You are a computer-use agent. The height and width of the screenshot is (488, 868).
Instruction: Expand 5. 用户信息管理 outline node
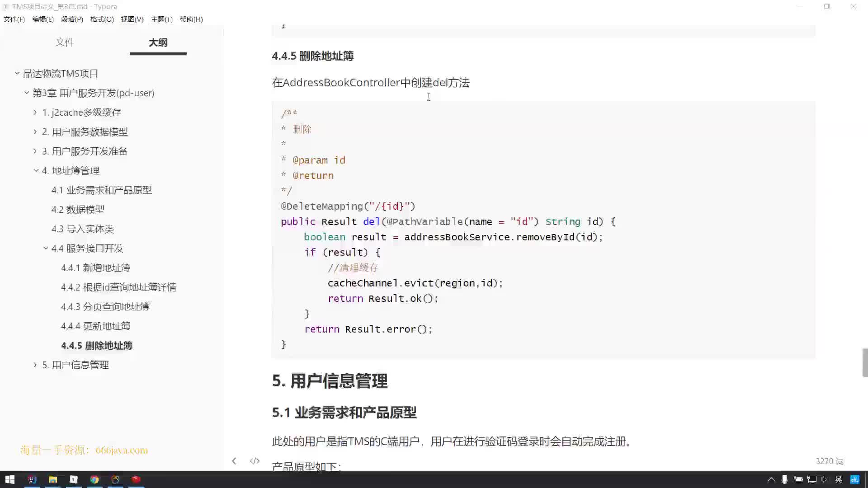pyautogui.click(x=35, y=365)
